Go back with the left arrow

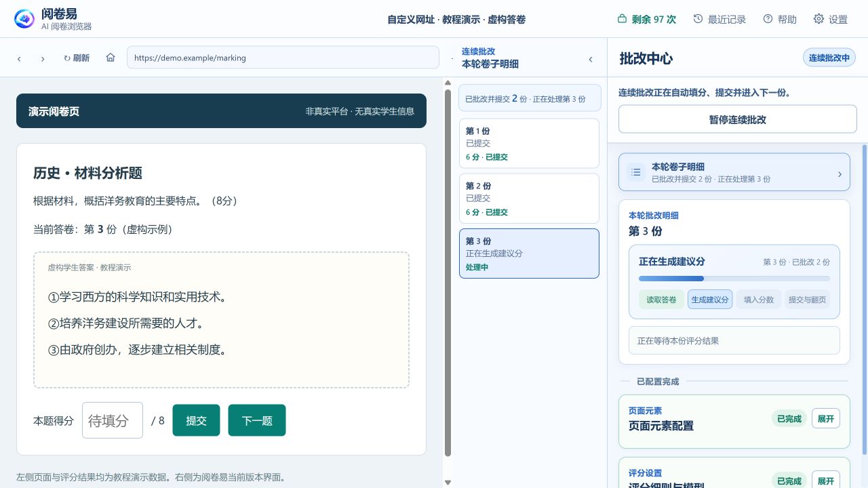[x=19, y=58]
